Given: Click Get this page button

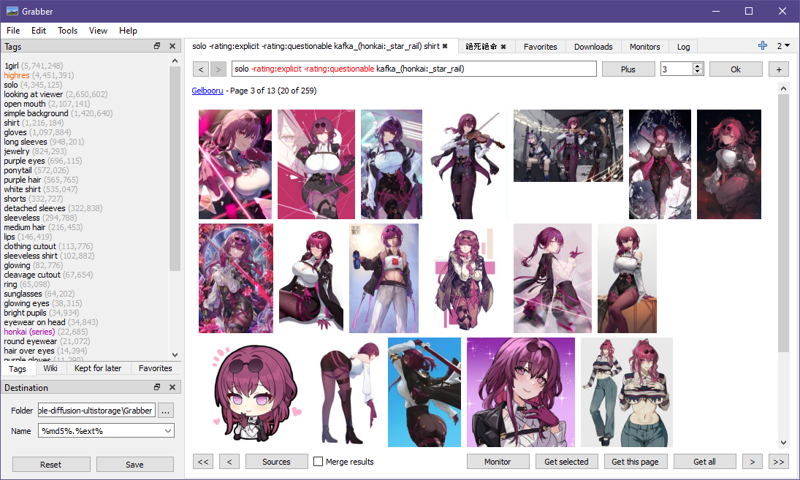Looking at the screenshot, I should pyautogui.click(x=635, y=461).
